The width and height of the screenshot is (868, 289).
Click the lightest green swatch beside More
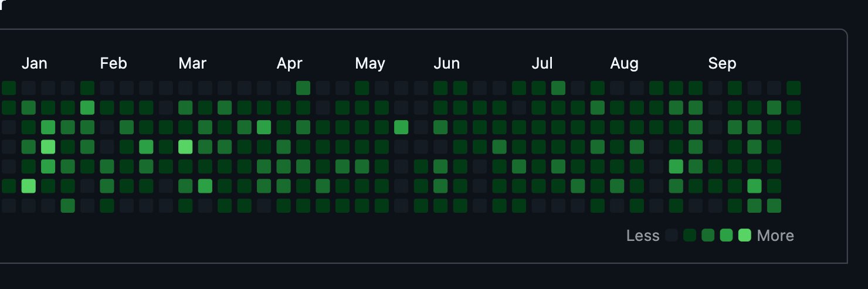(x=745, y=236)
